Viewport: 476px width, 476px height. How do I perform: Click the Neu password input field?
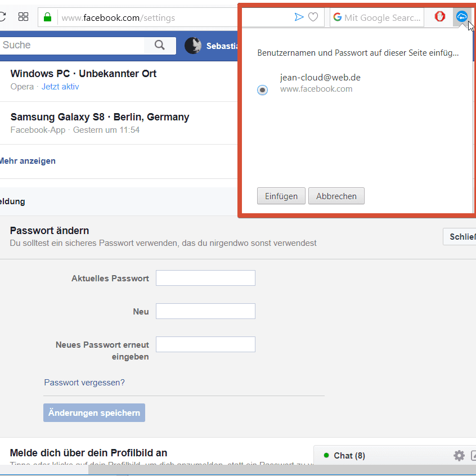[205, 311]
